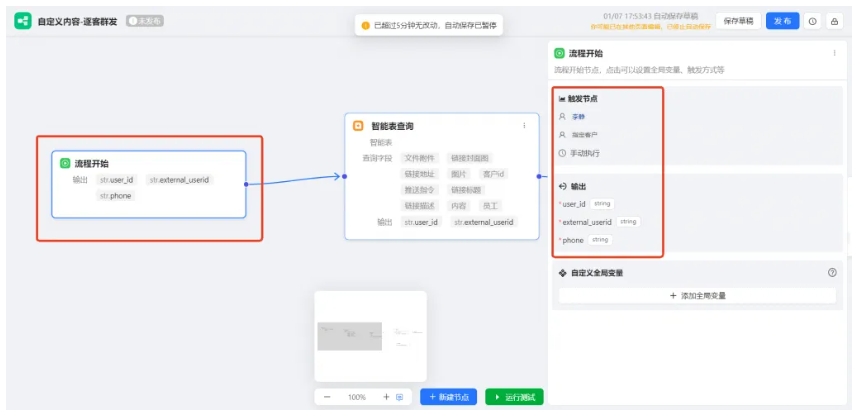Click str.user_id output tag in 智能表查询

coord(421,222)
